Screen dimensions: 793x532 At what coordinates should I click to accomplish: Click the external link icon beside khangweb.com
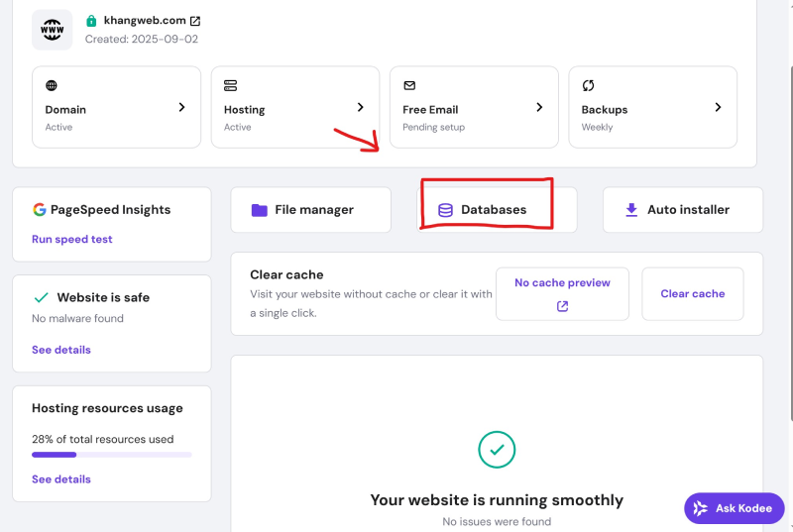[194, 21]
